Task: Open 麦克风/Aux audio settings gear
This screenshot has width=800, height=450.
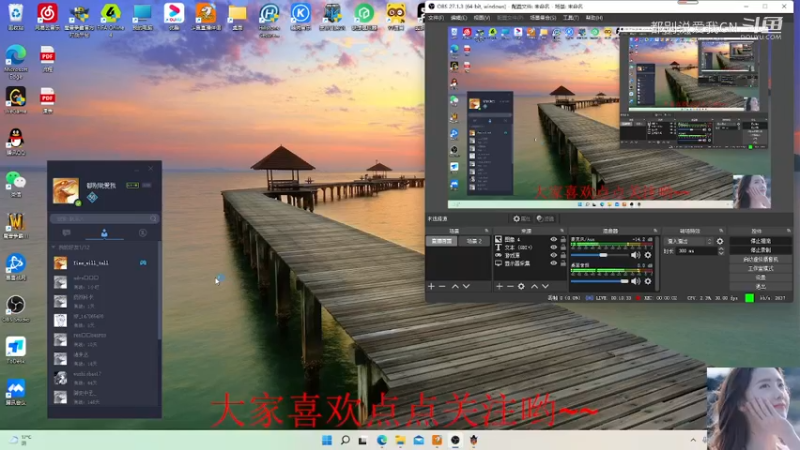Action: tap(648, 255)
